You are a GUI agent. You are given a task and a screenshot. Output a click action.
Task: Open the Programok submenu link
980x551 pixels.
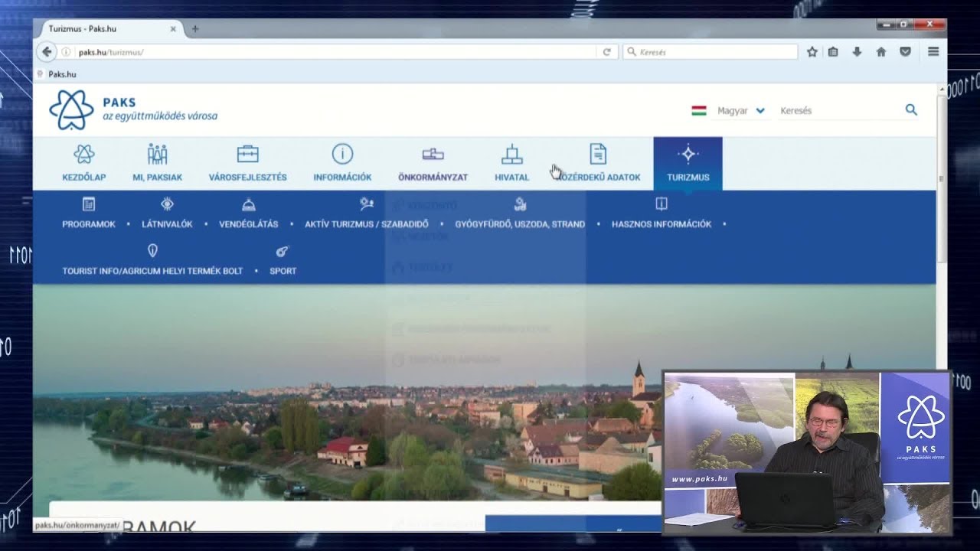click(x=89, y=224)
